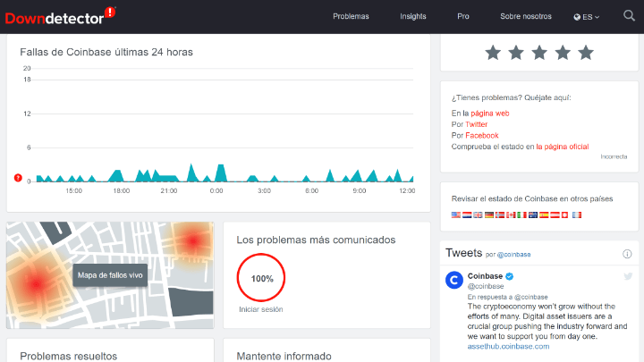Click the Coinbase avatar in tweet
Image resolution: width=644 pixels, height=362 pixels.
coord(454,281)
